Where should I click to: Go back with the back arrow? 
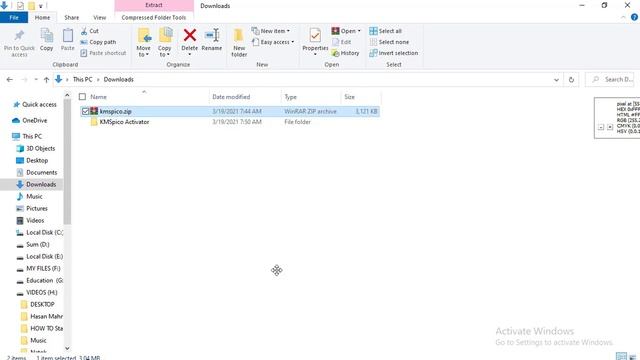coord(9,80)
